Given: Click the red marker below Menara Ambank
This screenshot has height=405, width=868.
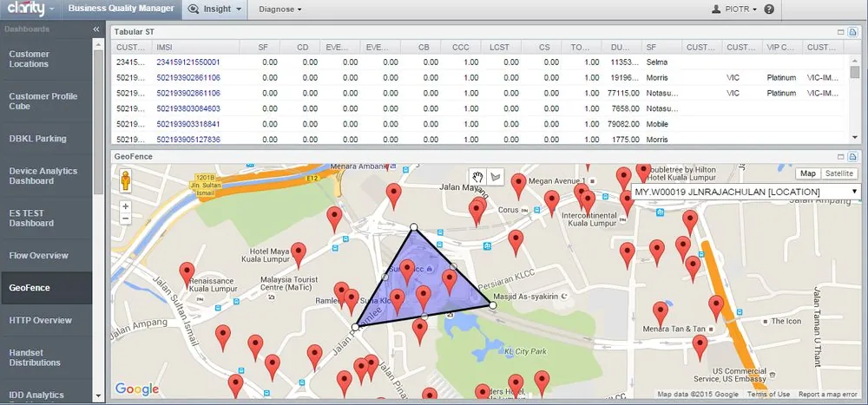Looking at the screenshot, I should click(x=393, y=196).
